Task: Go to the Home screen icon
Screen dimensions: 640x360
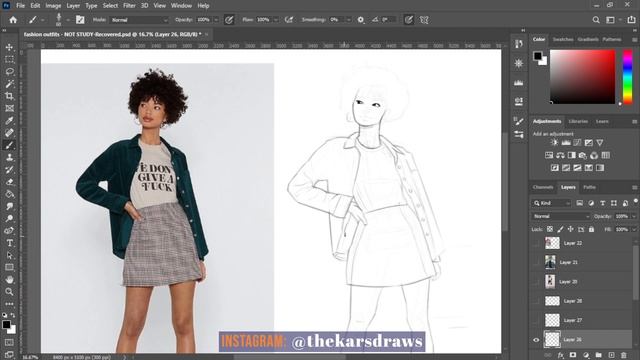Action: click(13, 20)
